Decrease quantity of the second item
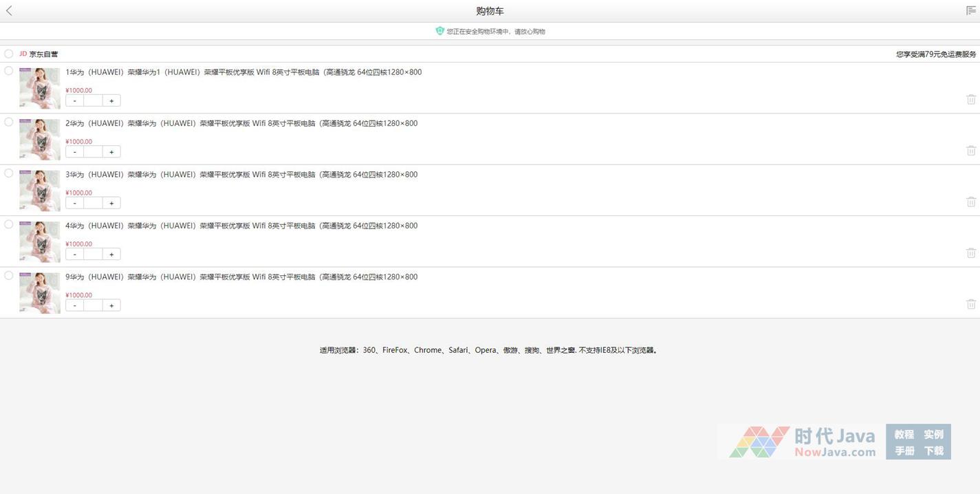 [75, 151]
